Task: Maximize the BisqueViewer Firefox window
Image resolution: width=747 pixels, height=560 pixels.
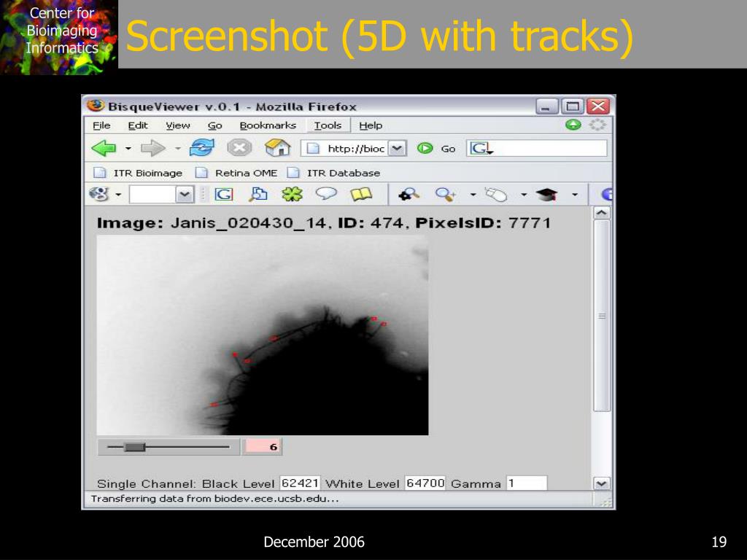Action: pos(573,106)
